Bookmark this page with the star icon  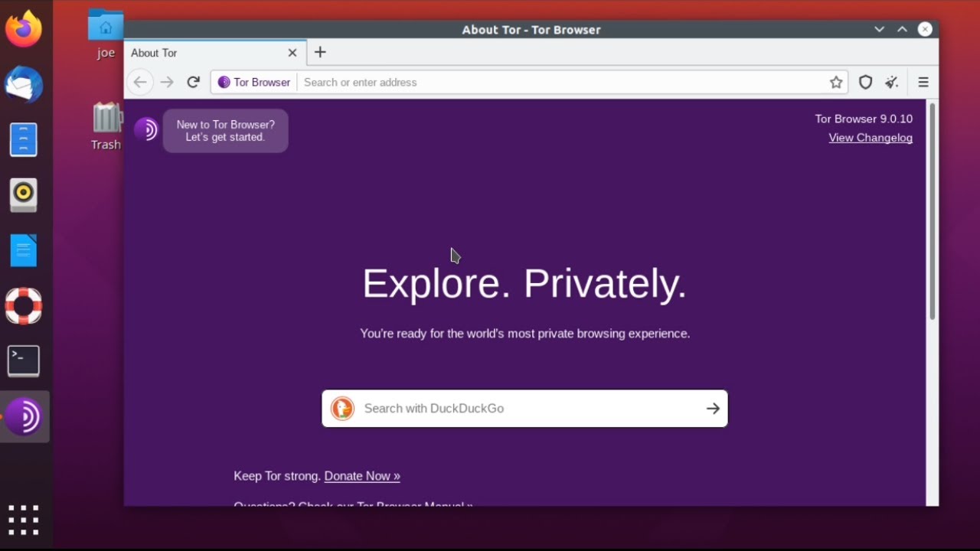[836, 82]
